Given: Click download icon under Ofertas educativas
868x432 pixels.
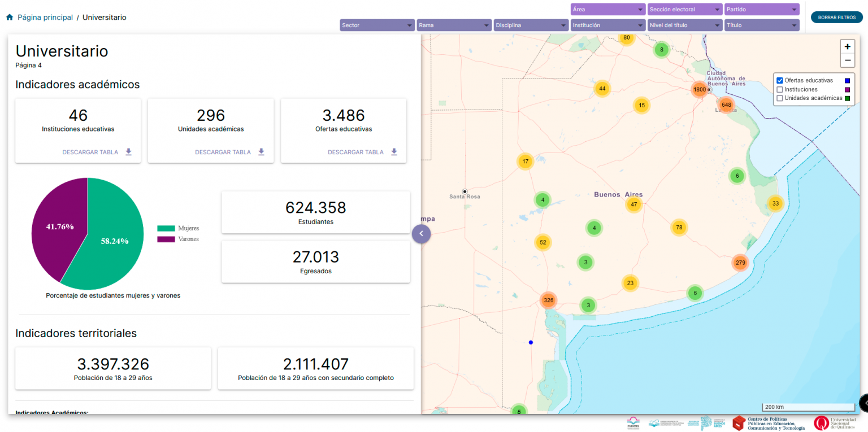Looking at the screenshot, I should [x=394, y=152].
